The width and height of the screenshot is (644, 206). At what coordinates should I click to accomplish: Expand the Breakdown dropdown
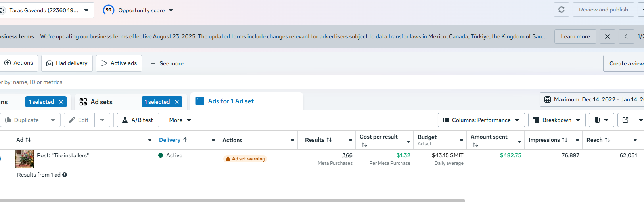pyautogui.click(x=556, y=120)
